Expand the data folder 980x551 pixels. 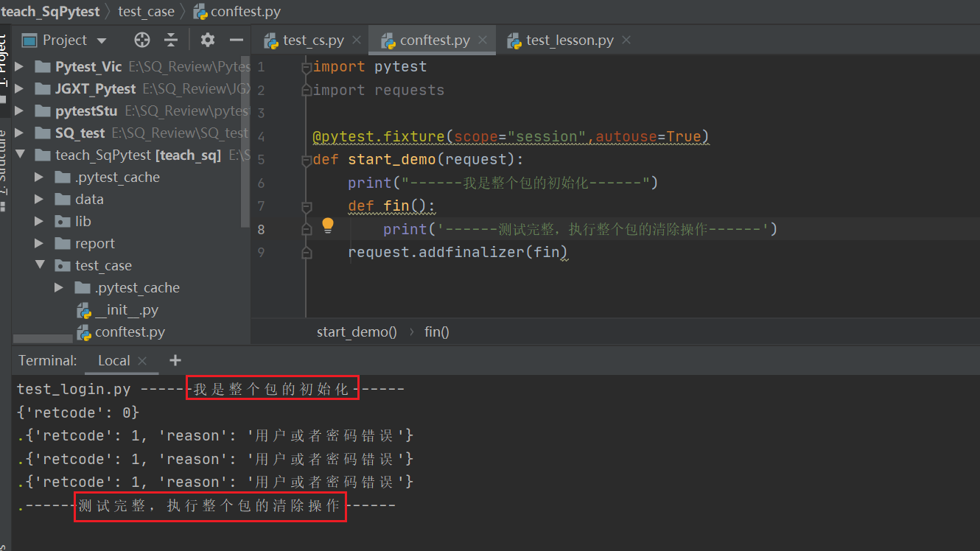[39, 200]
